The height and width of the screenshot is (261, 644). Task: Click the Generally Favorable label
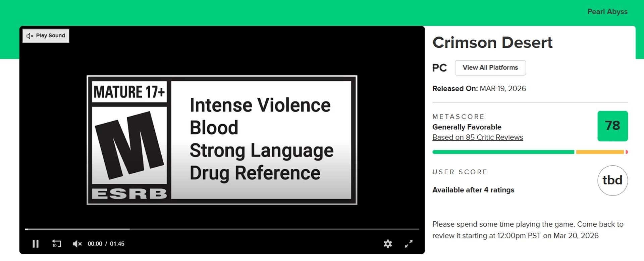467,127
